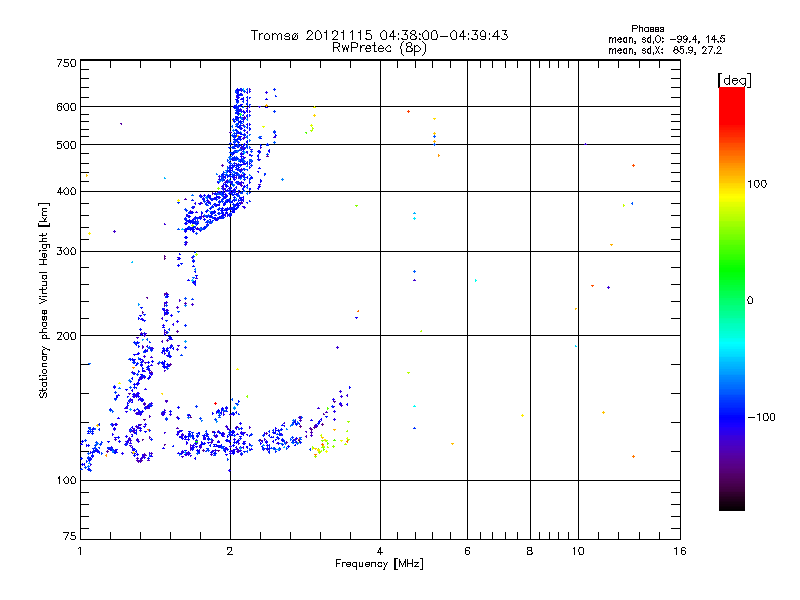This screenshot has height=600, width=800.
Task: Click the y-axis tick label '600'
Action: [x=67, y=107]
